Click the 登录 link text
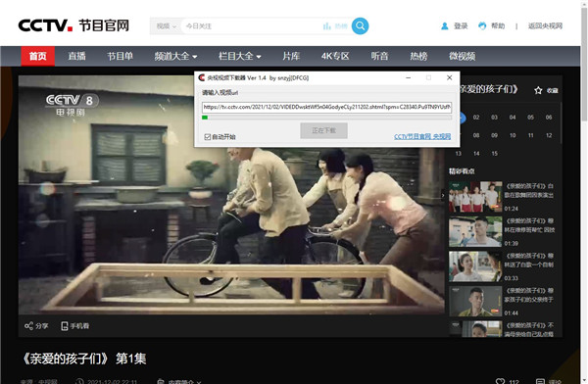Screen dimensions: 588x384 (x=461, y=25)
